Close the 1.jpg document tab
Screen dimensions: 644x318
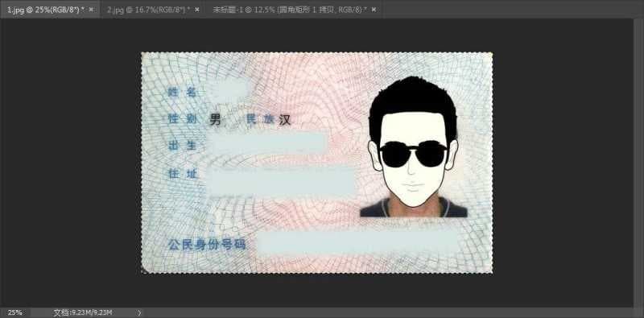[x=91, y=10]
